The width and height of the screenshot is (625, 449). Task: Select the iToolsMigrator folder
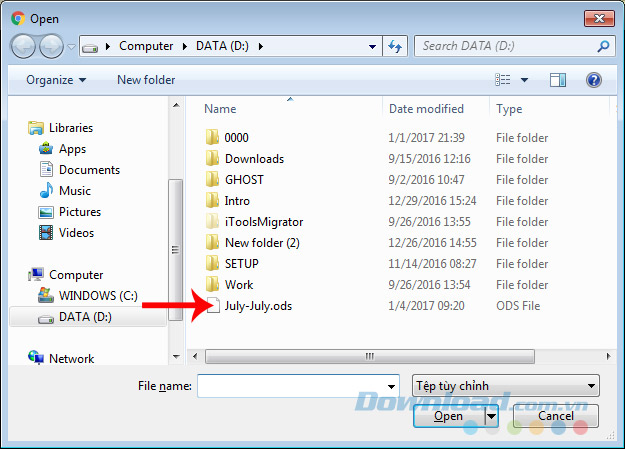264,222
